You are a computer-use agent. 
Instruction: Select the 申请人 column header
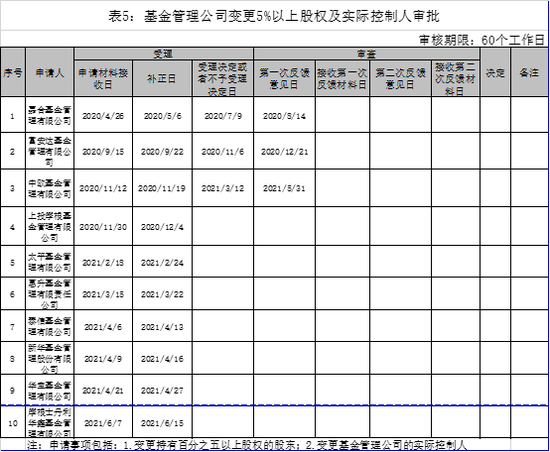49,73
